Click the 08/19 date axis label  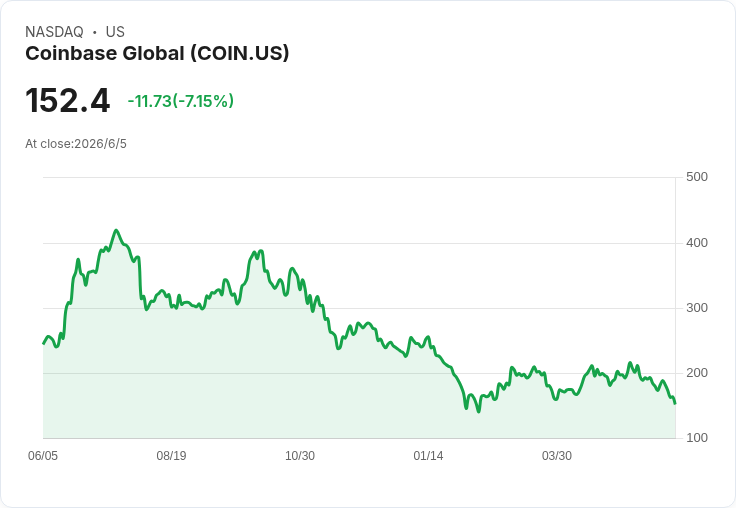click(171, 456)
